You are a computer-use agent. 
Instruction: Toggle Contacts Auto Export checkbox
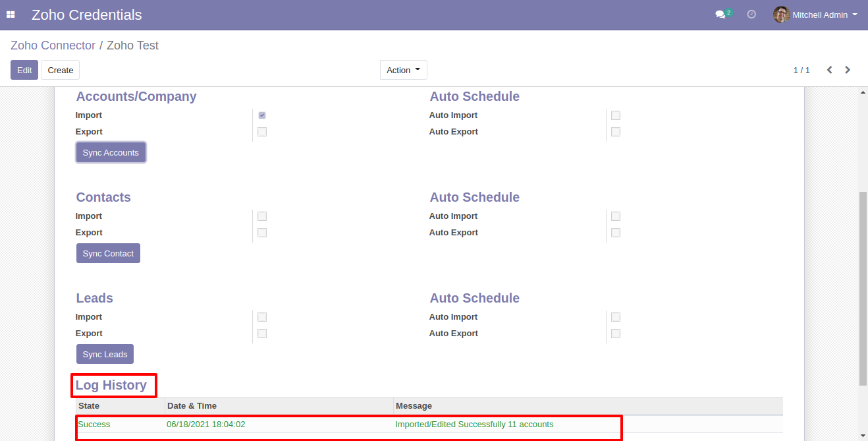pyautogui.click(x=616, y=233)
